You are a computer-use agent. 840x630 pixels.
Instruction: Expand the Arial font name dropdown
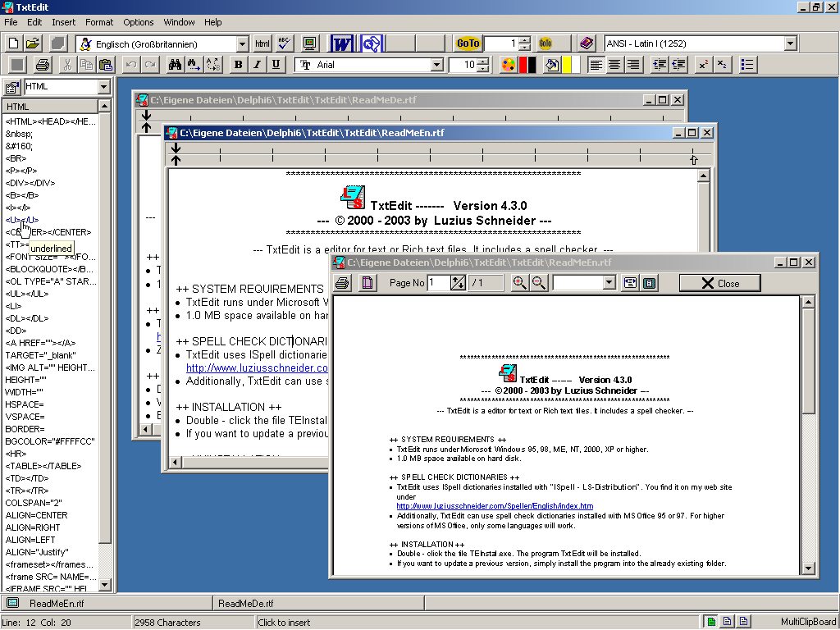pyautogui.click(x=436, y=65)
